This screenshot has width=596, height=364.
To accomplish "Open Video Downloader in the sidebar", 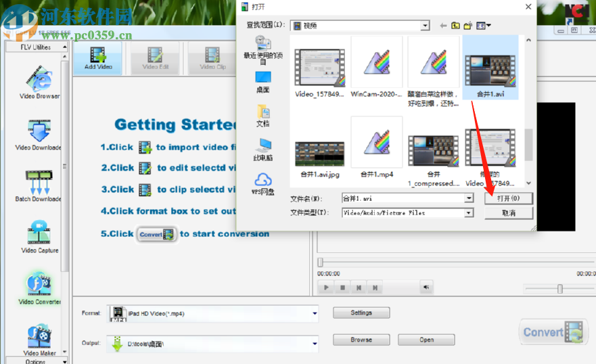I will tap(39, 135).
